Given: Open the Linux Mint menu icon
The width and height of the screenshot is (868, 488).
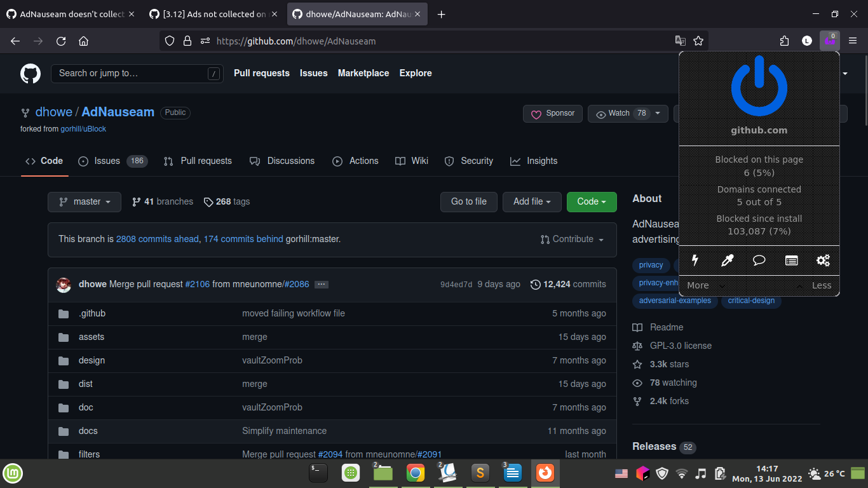Looking at the screenshot, I should 13,473.
